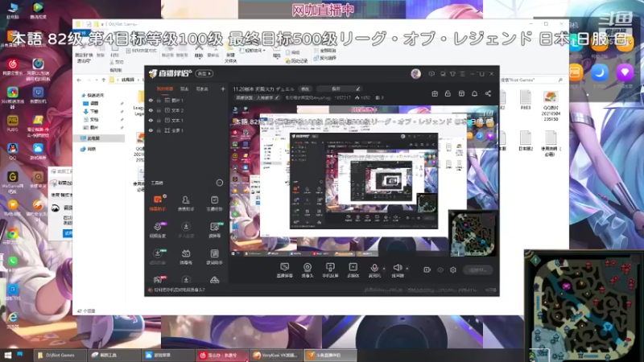The height and width of the screenshot is (362, 644).
Task: Click the multimedia play-box source icon
Action: click(353, 268)
